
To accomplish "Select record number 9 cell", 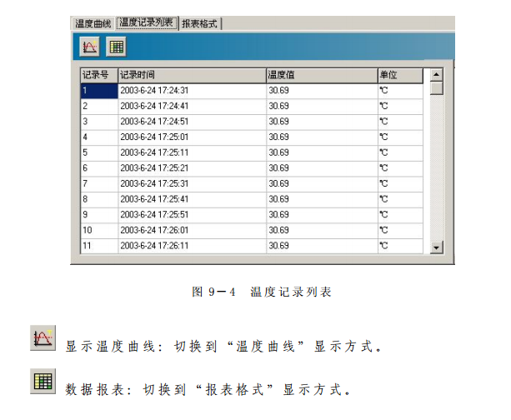I will tap(99, 215).
